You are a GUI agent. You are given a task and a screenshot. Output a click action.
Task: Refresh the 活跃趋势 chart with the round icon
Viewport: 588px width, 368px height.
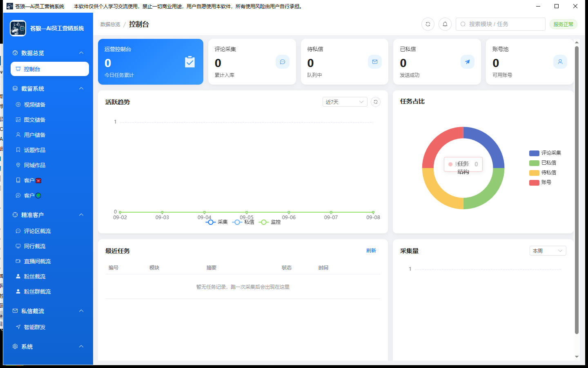pyautogui.click(x=376, y=102)
